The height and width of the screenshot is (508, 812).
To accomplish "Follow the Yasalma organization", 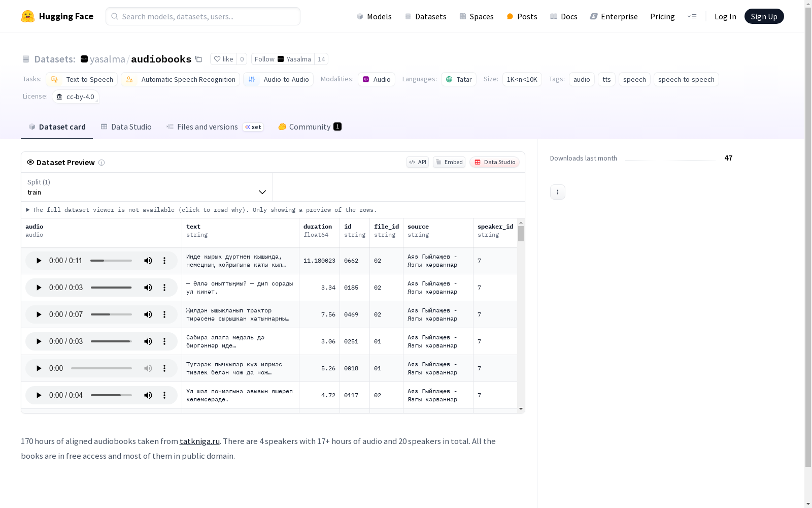I will pyautogui.click(x=283, y=59).
